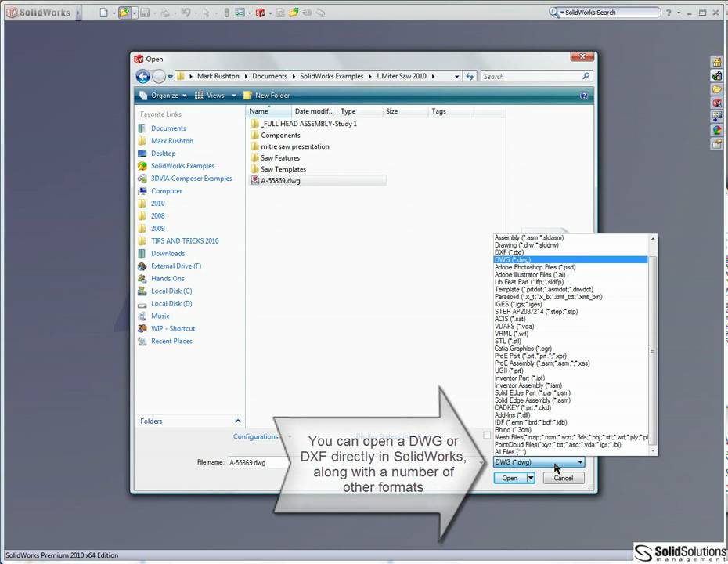Screen dimensions: 728x564
Task: Click the Open folder icon in SolidWorks toolbar
Action: click(x=124, y=13)
